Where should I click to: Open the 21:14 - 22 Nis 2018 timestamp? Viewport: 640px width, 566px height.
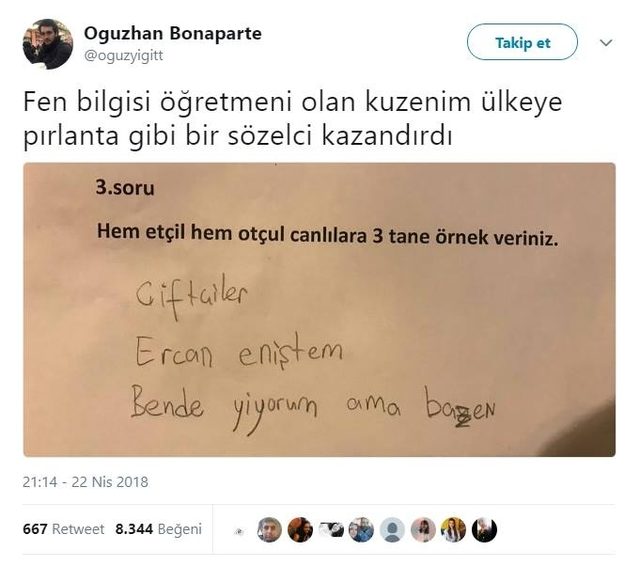pyautogui.click(x=85, y=482)
